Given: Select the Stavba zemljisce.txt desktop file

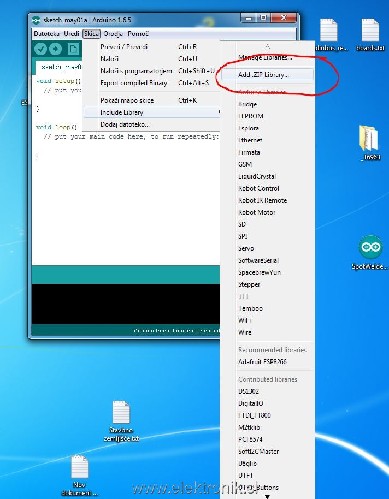Looking at the screenshot, I should pyautogui.click(x=121, y=421).
